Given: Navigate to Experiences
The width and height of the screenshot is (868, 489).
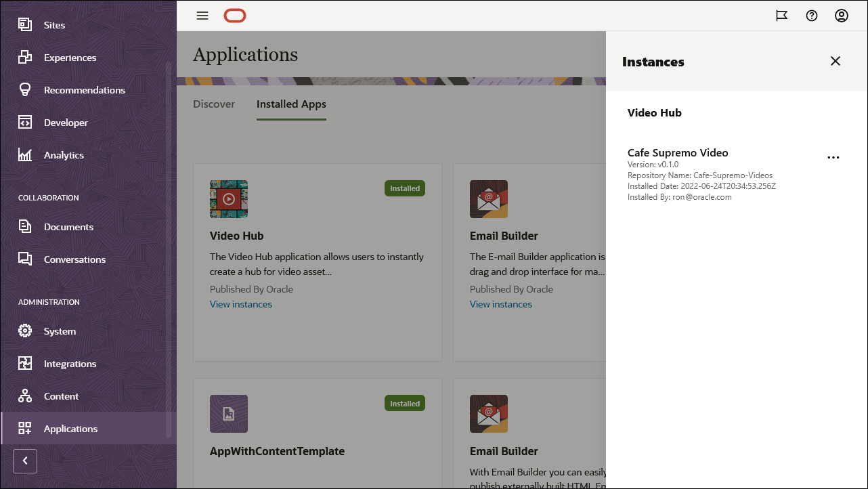Looking at the screenshot, I should [70, 57].
